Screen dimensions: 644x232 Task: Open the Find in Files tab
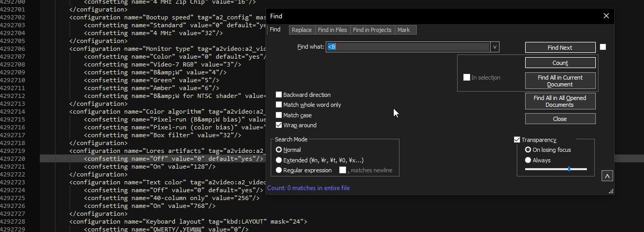[332, 30]
